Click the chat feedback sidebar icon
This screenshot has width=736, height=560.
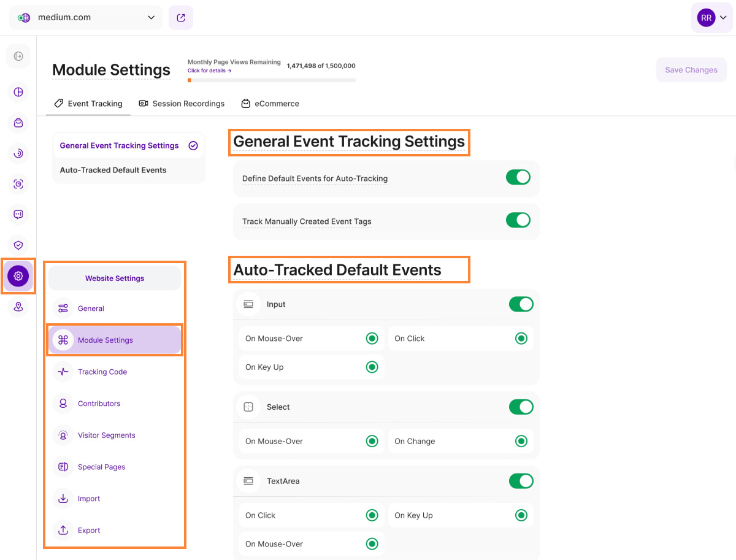click(18, 215)
